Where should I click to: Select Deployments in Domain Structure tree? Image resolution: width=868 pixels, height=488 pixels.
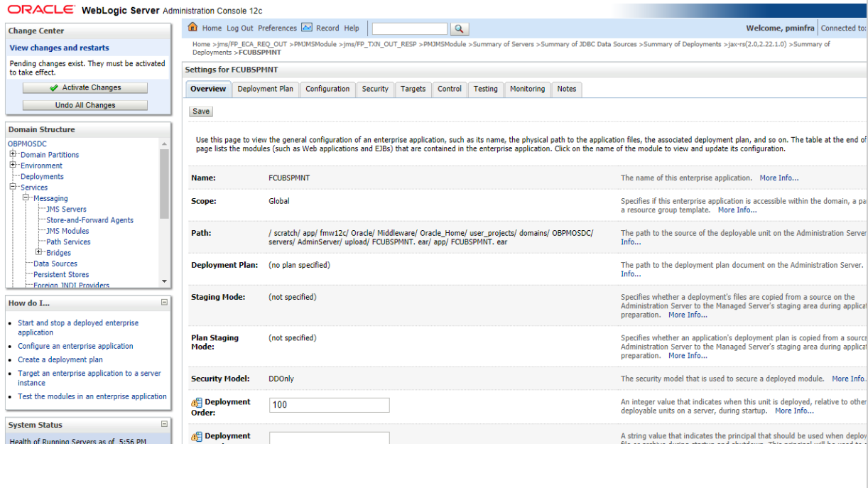point(42,176)
